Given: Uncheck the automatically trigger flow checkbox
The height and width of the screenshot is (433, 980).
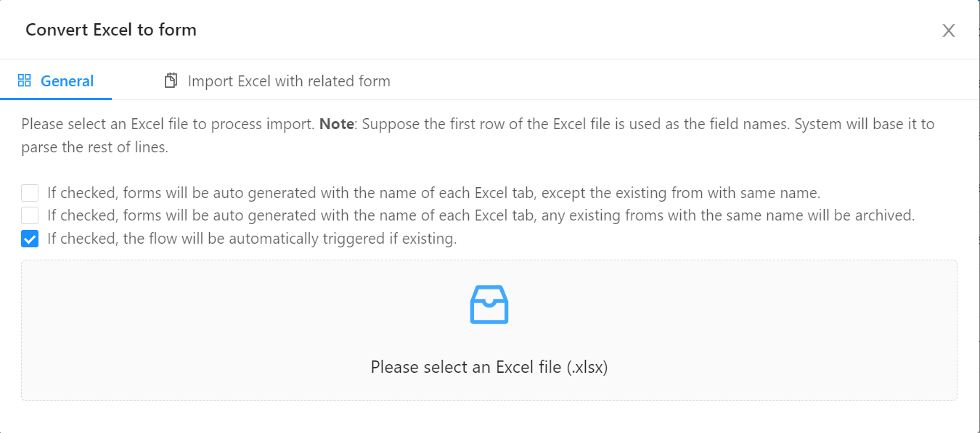Looking at the screenshot, I should tap(30, 239).
